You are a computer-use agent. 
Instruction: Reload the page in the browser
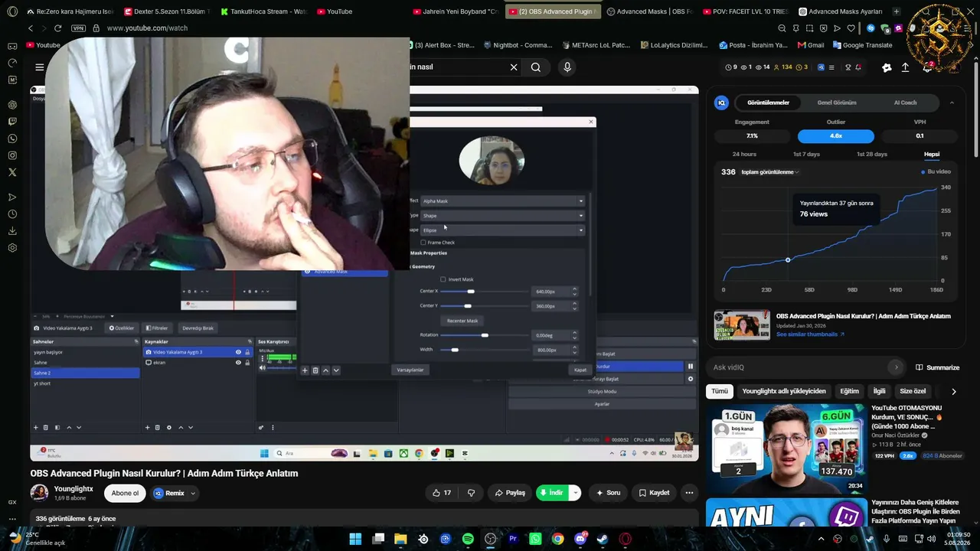[x=57, y=28]
